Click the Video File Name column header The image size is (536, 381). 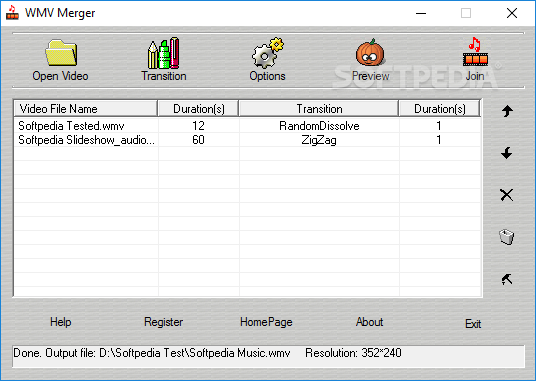(85, 109)
